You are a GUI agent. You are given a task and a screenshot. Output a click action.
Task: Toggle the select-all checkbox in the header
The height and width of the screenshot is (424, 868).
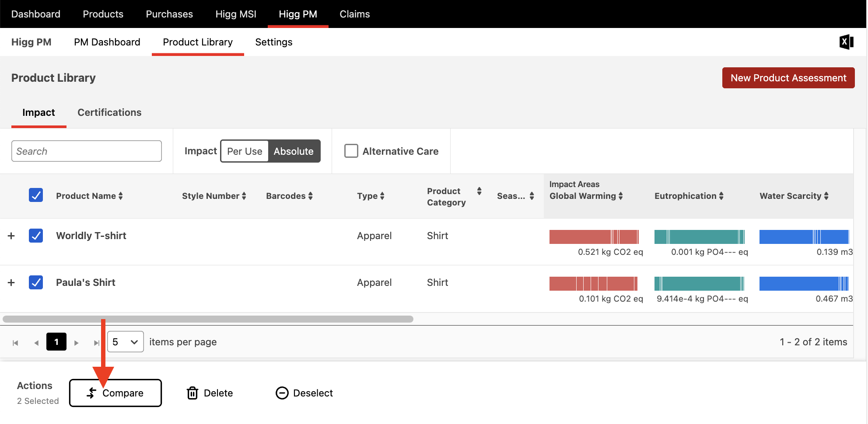(x=36, y=195)
